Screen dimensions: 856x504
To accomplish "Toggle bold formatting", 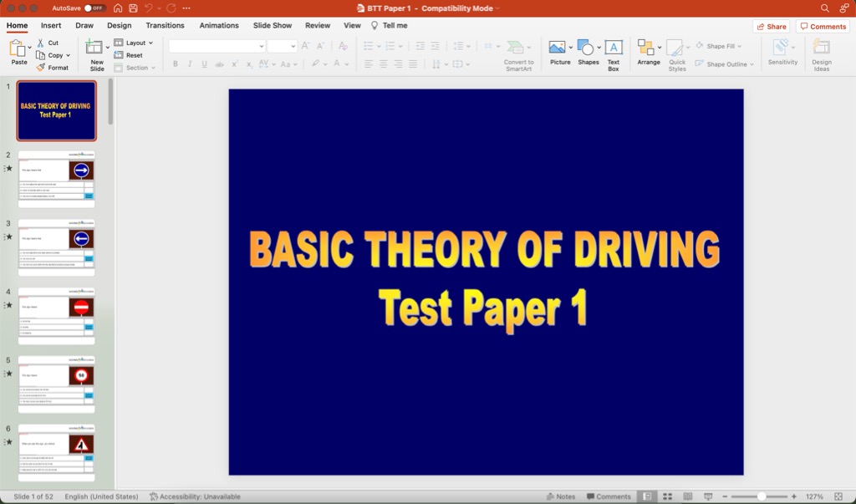I will pos(175,63).
